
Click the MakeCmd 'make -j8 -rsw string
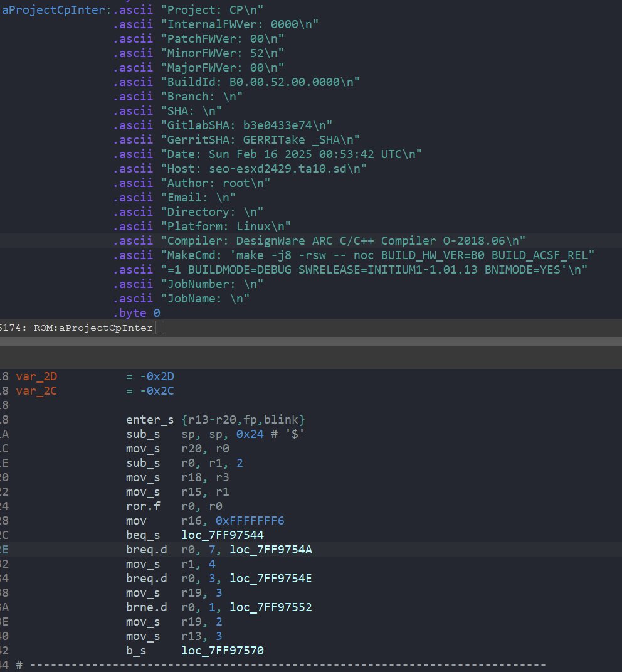pos(377,255)
